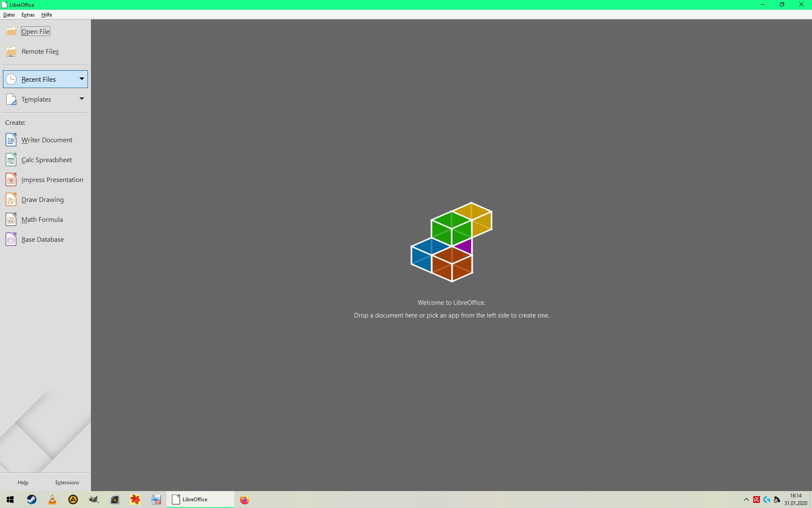Click the Open File folder icon
Image resolution: width=812 pixels, height=508 pixels.
tap(11, 31)
